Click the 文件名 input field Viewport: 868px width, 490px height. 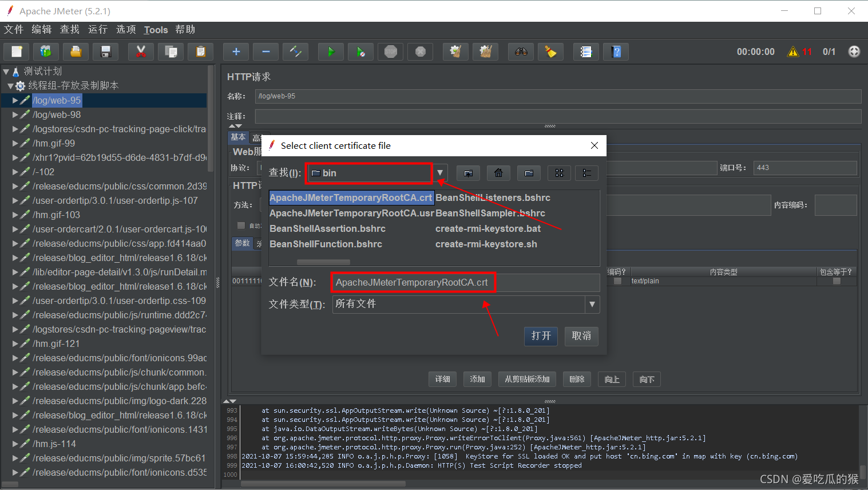point(466,283)
